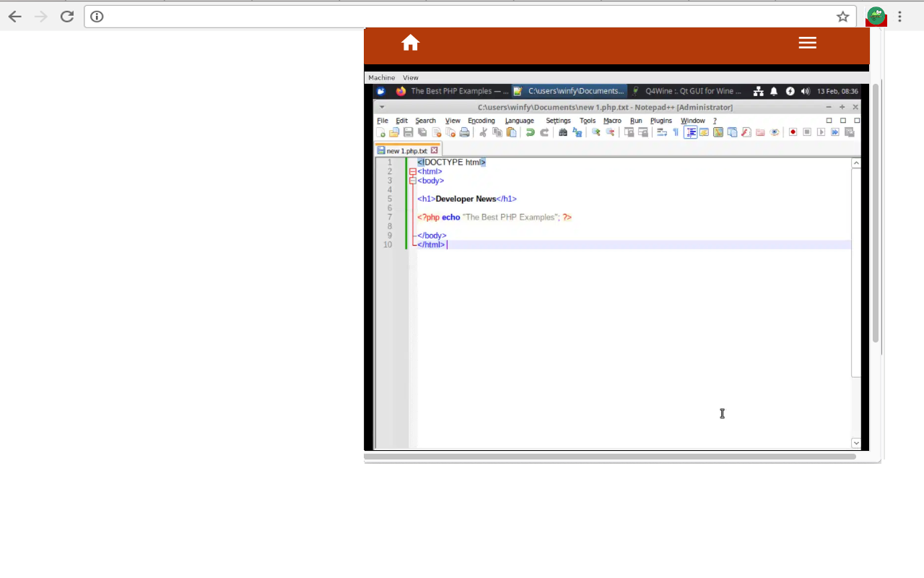Zoom in using the magnifier-plus icon
Screen dimensions: 924x578
point(596,131)
